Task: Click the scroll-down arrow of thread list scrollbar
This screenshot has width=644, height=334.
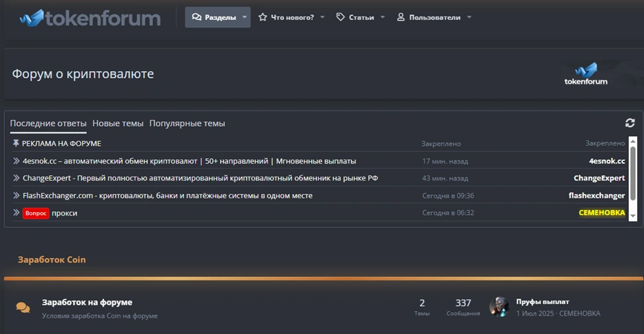Action: pyautogui.click(x=633, y=216)
